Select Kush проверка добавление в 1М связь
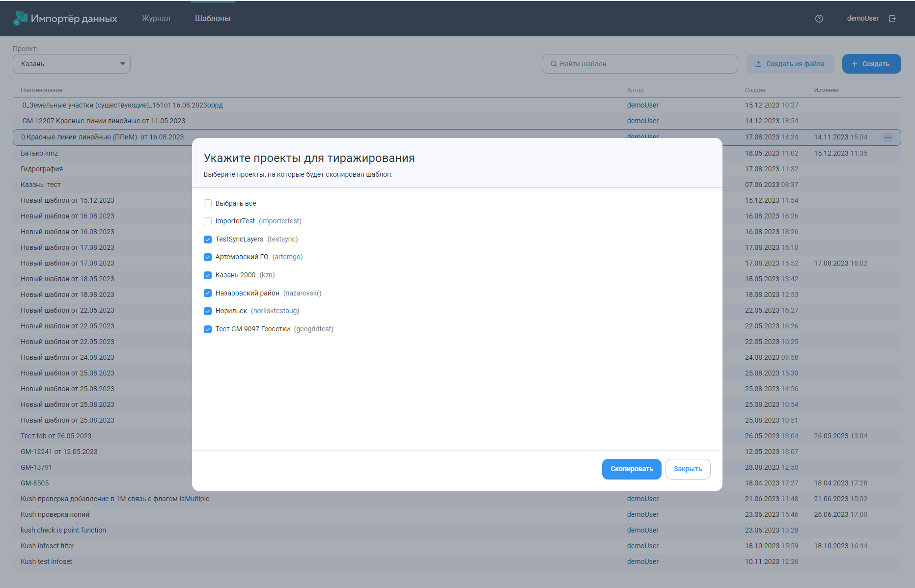The height and width of the screenshot is (588, 915). click(x=457, y=499)
